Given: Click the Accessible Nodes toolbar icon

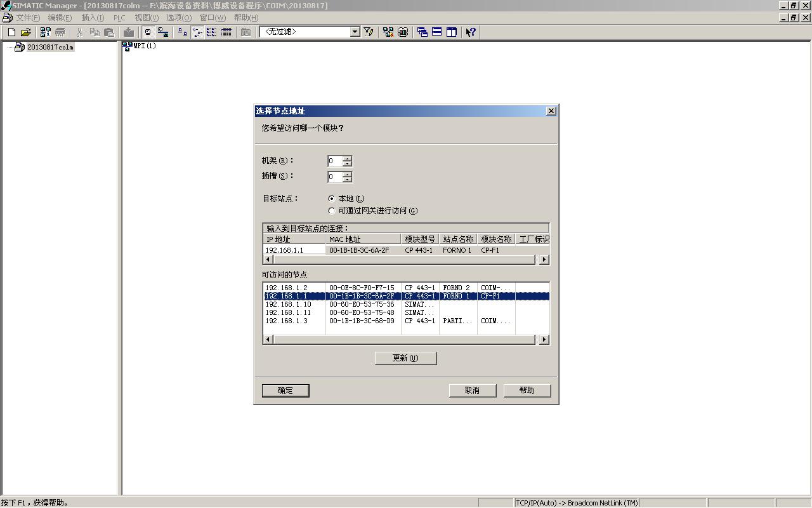Looking at the screenshot, I should [x=46, y=32].
